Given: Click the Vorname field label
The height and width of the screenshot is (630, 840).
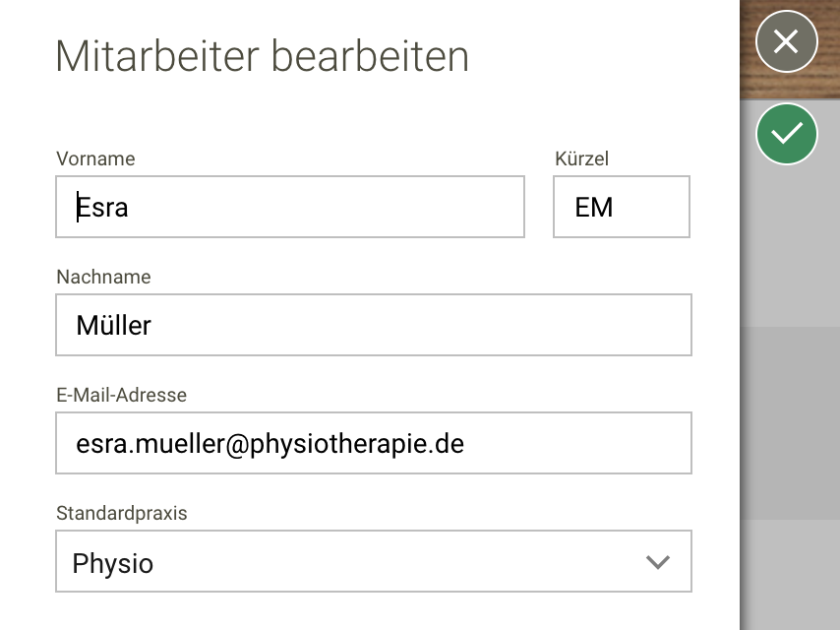Looking at the screenshot, I should coord(95,158).
